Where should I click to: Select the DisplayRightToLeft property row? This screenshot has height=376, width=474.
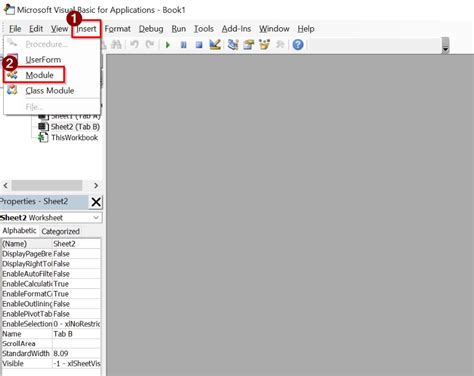pos(51,264)
